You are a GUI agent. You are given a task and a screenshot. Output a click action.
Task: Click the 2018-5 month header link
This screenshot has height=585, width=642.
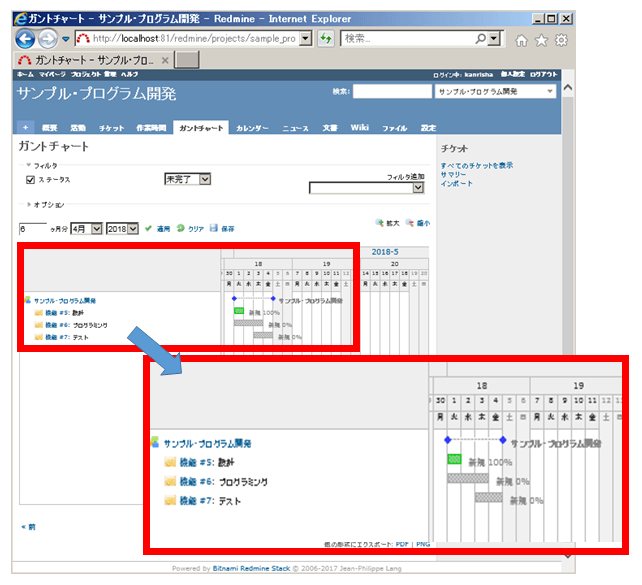coord(385,252)
